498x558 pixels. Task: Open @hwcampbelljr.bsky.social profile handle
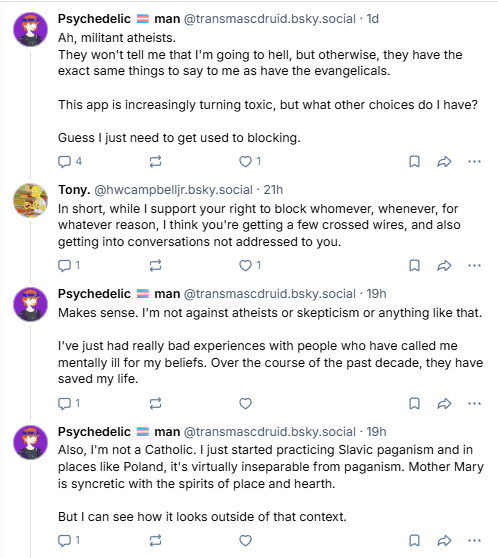pos(173,190)
